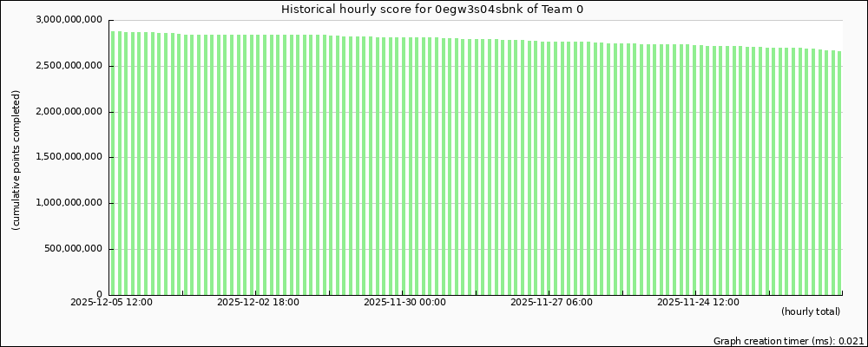Click the 2,500,000,000 y-axis label
This screenshot has width=868, height=347.
69,66
